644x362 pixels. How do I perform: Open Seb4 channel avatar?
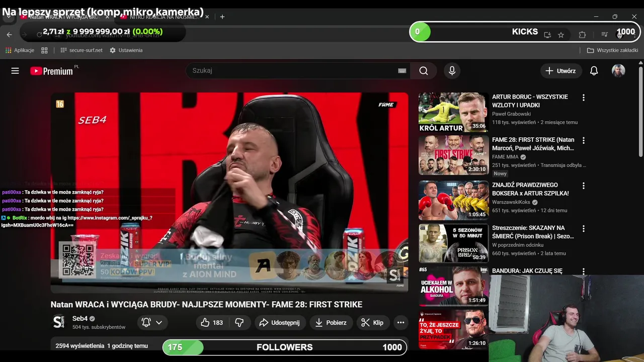59,322
